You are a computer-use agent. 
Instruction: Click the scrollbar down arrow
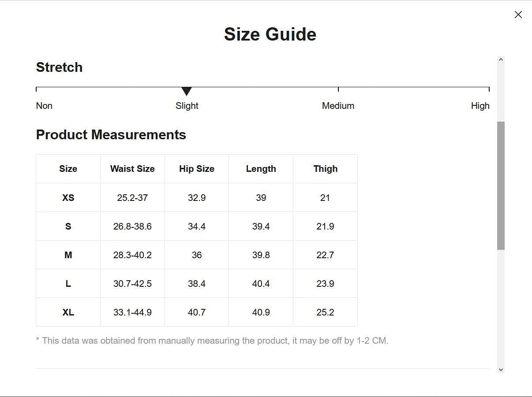pos(501,370)
